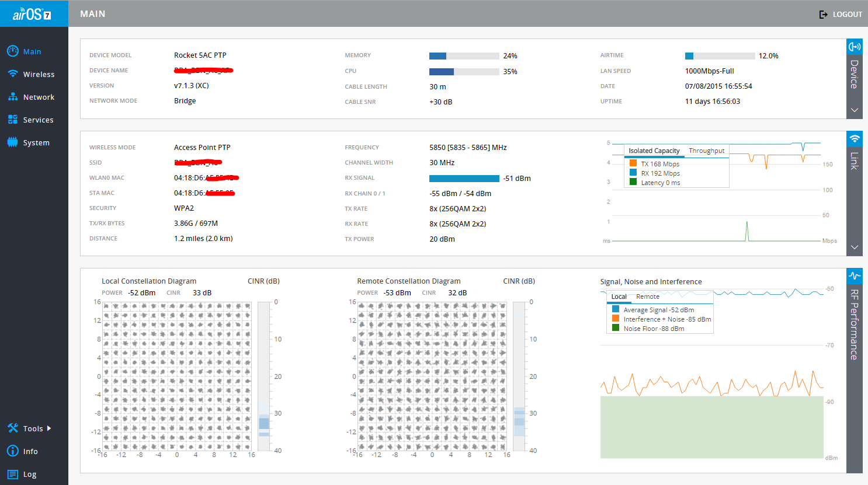Viewport: 868px width, 485px height.
Task: Open the Main dashboard icon in sidebar
Action: tap(13, 51)
